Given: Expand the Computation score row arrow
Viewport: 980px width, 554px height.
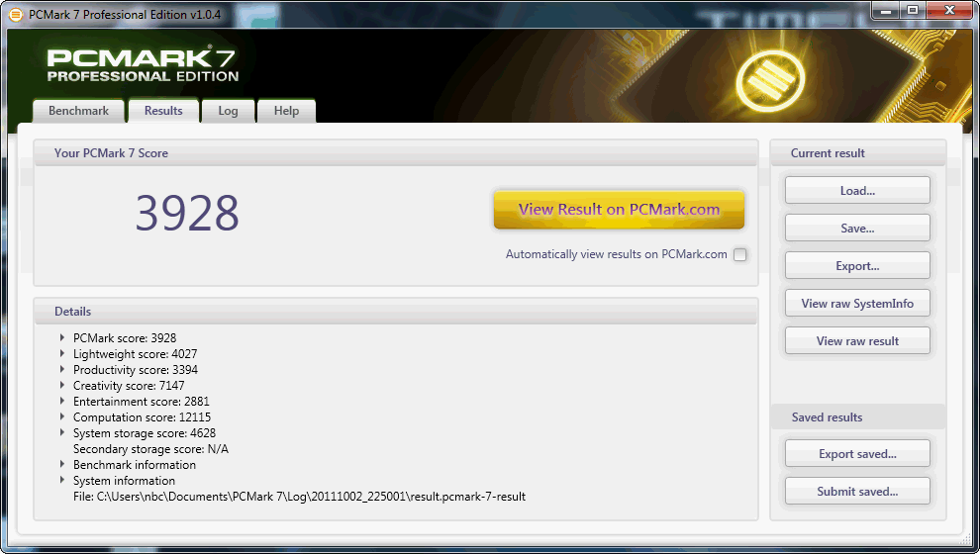Looking at the screenshot, I should coord(62,416).
